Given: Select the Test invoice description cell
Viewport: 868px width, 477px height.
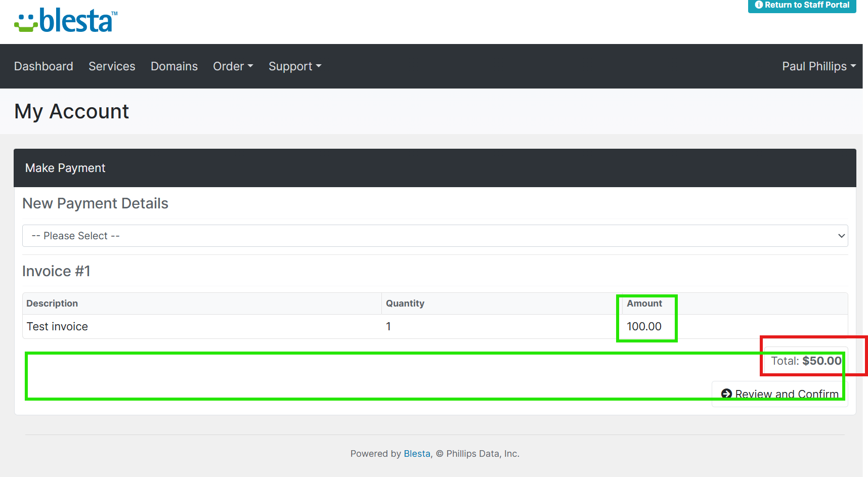Looking at the screenshot, I should click(x=57, y=327).
